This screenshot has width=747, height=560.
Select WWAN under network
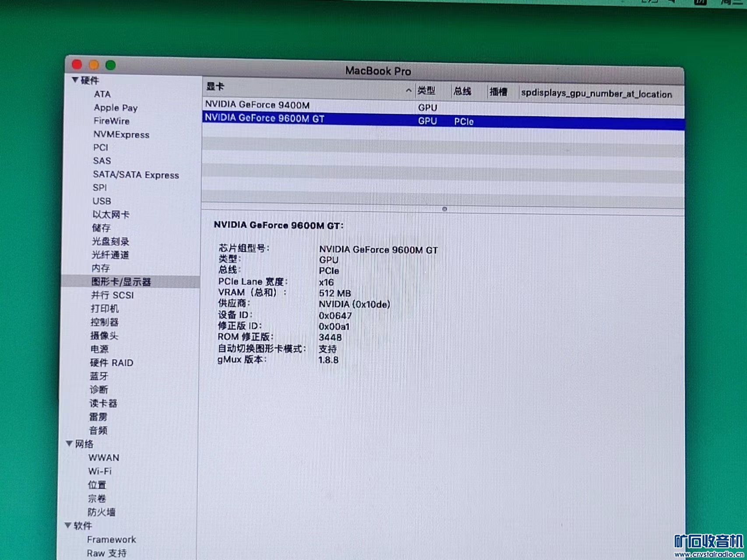click(103, 458)
